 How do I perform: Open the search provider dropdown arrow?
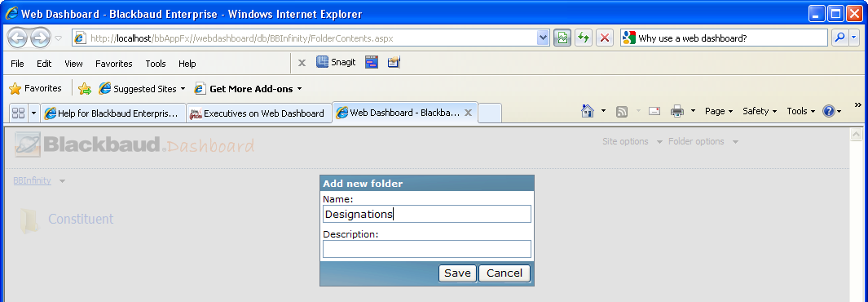click(x=854, y=38)
